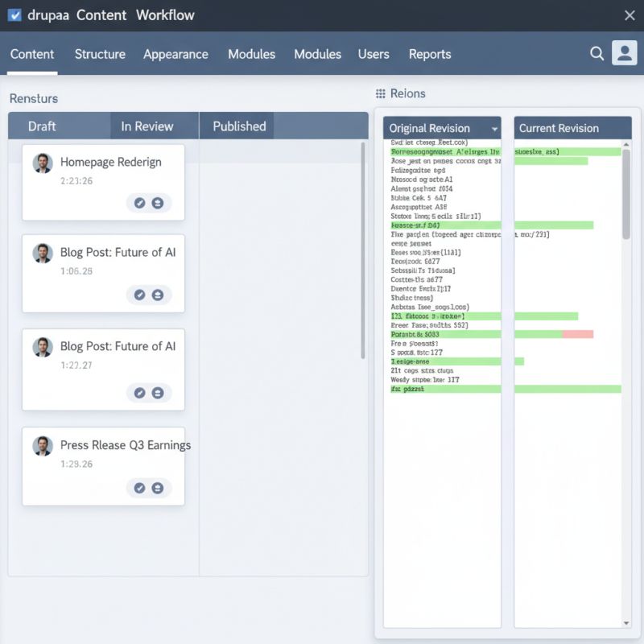
Task: Click the pencil-check icon on the Blog Post card timed 1:22.27
Action: 139,393
